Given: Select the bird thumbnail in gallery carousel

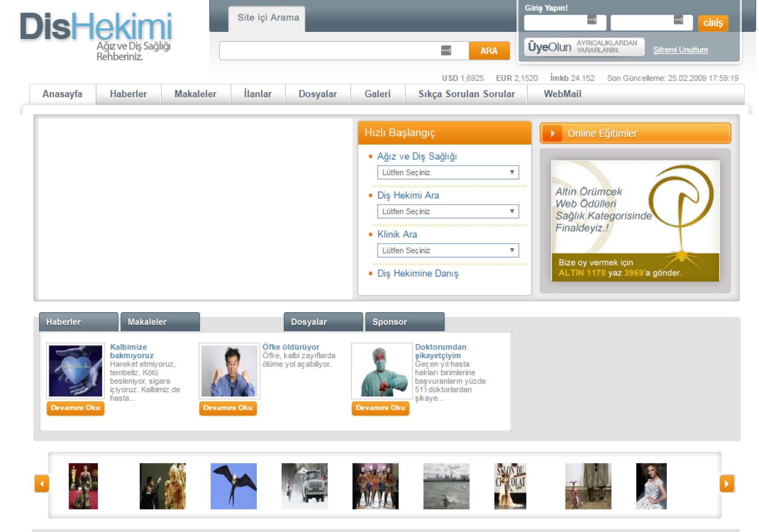Looking at the screenshot, I should click(234, 486).
